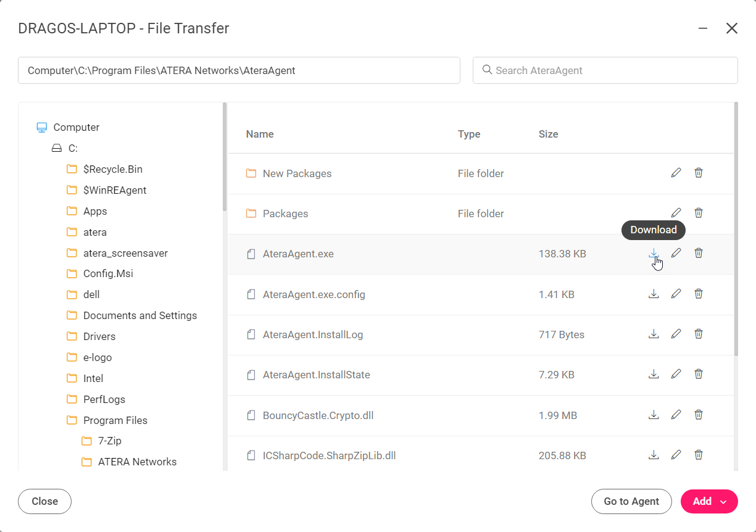The width and height of the screenshot is (756, 532).
Task: Download BouncyCastle.Crypto.dll
Action: point(654,415)
